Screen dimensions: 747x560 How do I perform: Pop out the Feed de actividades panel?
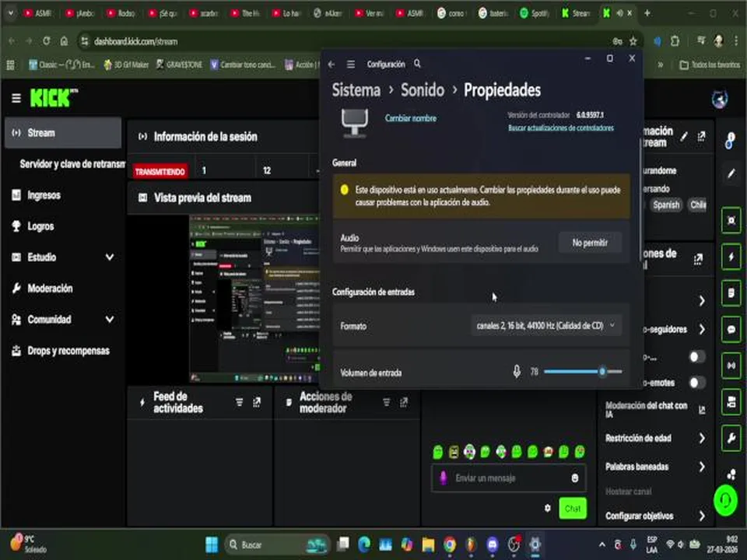[257, 402]
